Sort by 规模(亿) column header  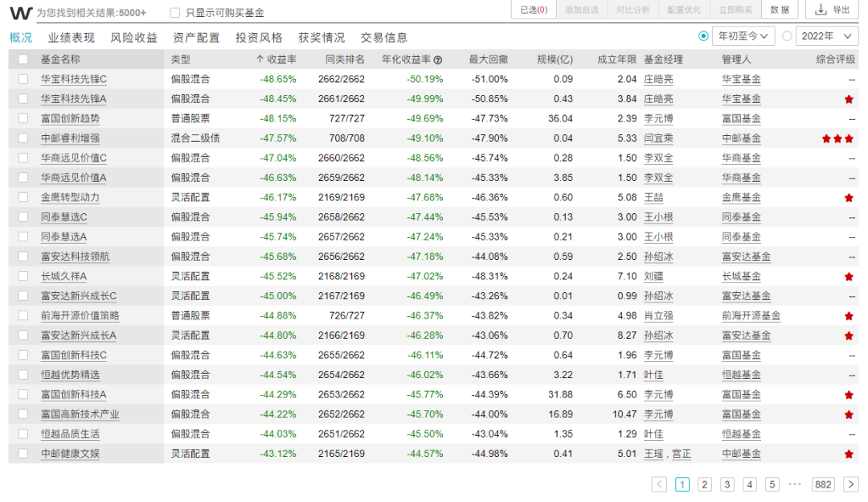[555, 60]
